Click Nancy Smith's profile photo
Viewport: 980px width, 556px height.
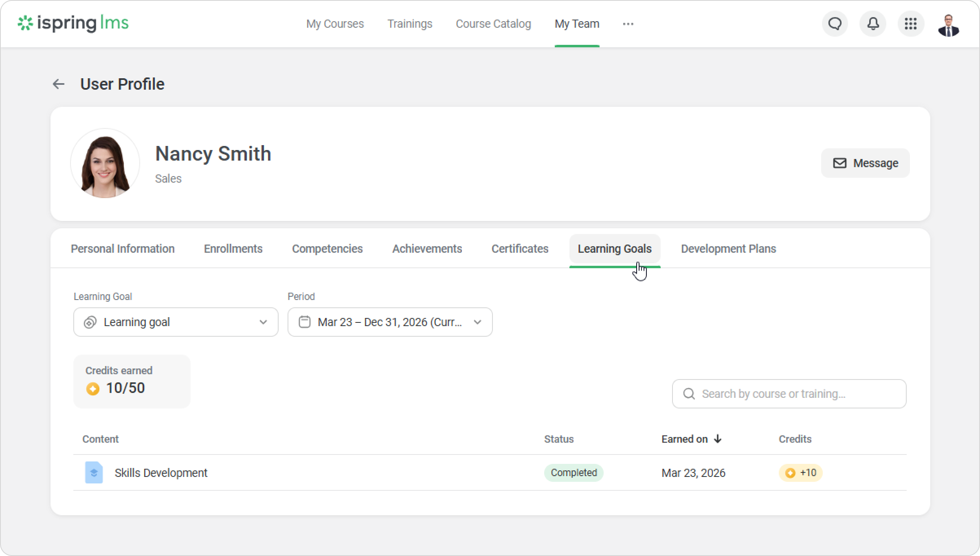(105, 163)
